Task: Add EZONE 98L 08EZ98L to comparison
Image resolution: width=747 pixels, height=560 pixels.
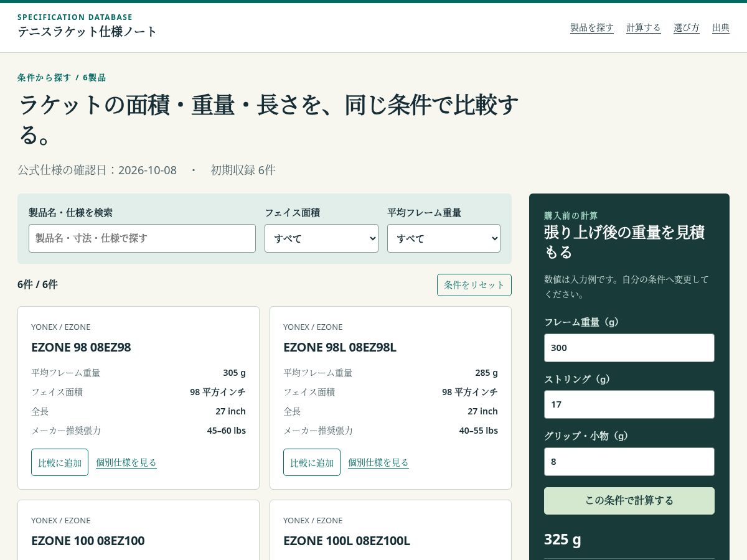Action: pos(312,462)
